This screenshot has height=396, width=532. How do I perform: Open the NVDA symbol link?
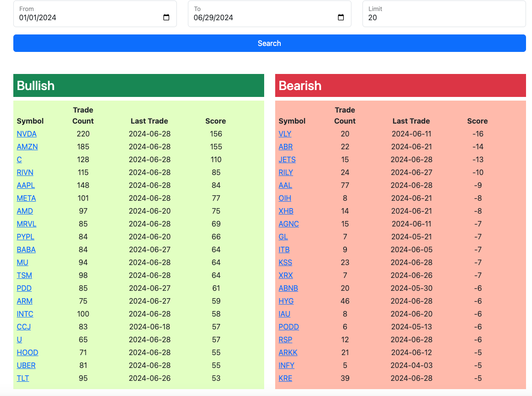click(x=27, y=134)
